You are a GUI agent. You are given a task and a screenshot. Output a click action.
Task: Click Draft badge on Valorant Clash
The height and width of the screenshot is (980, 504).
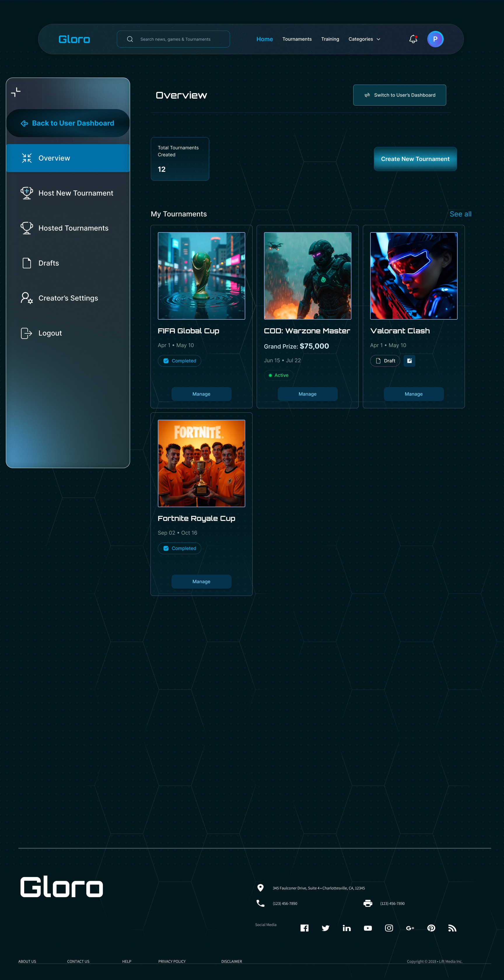point(385,361)
